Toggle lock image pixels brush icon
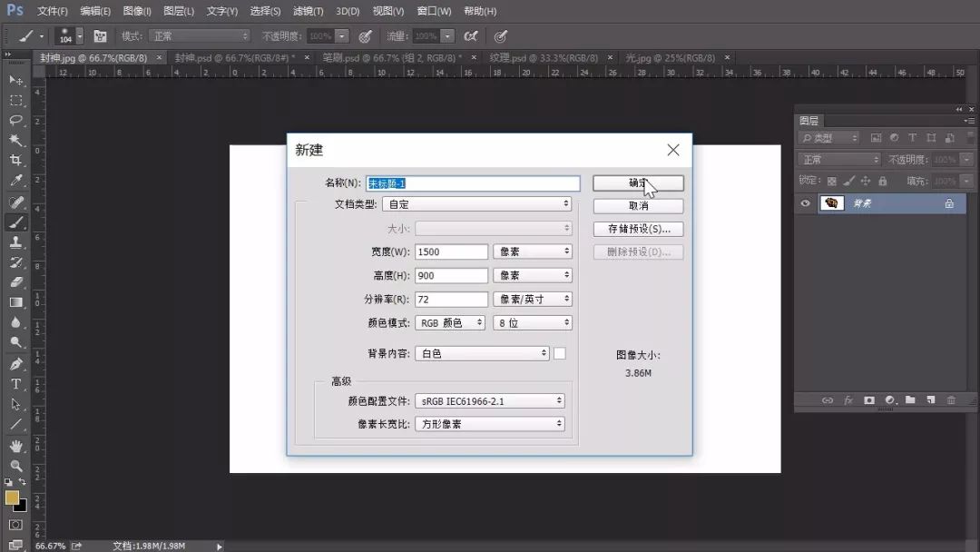This screenshot has width=980, height=552. [x=848, y=182]
